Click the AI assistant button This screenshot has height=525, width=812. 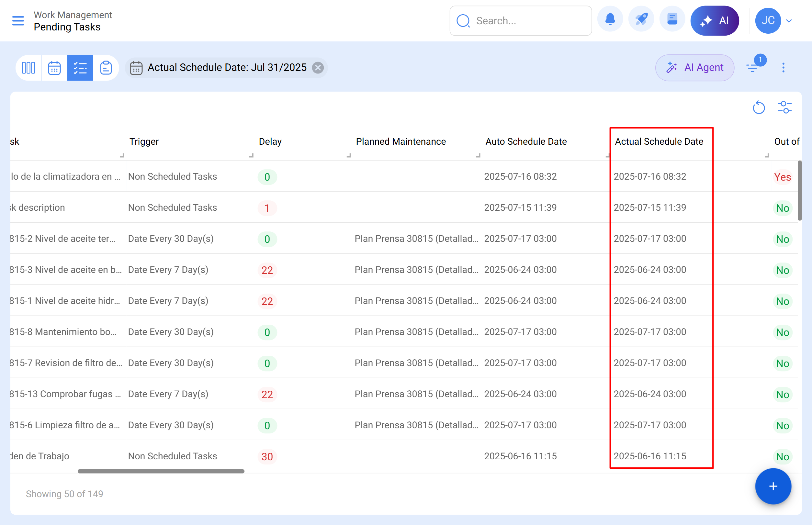pyautogui.click(x=715, y=20)
